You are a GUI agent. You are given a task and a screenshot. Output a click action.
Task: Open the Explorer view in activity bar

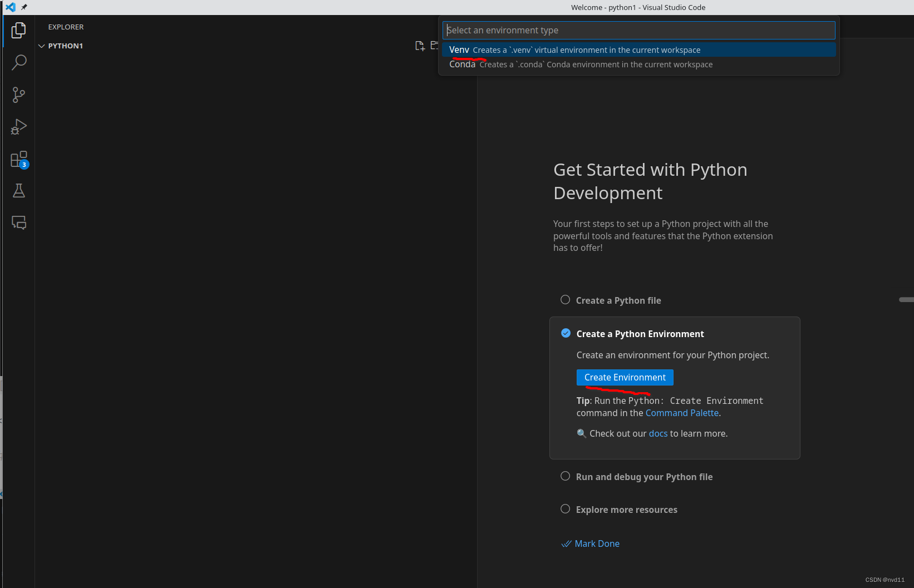tap(18, 30)
